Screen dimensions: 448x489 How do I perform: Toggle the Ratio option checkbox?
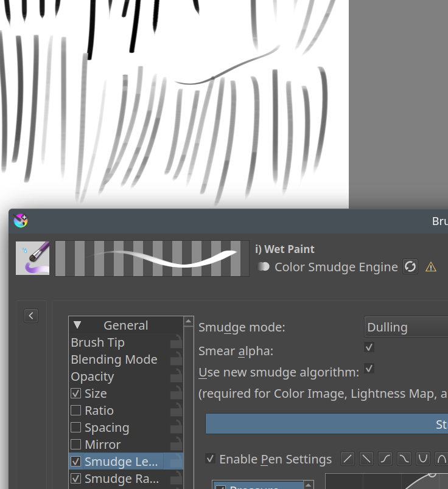tap(76, 411)
